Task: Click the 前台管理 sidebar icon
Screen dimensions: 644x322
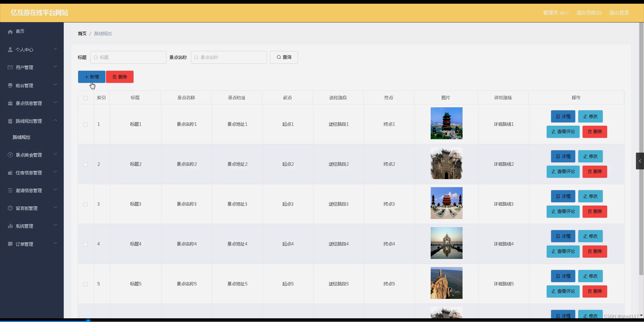Action: point(10,86)
